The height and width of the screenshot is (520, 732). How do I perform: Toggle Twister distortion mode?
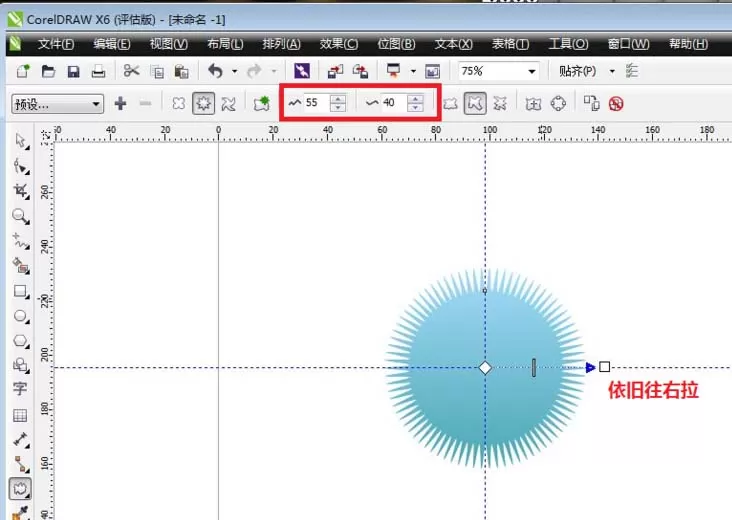[x=228, y=103]
